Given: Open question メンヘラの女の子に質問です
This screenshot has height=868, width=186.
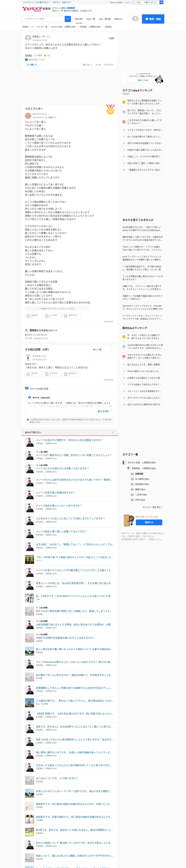Looking at the screenshot, I should [69, 440].
